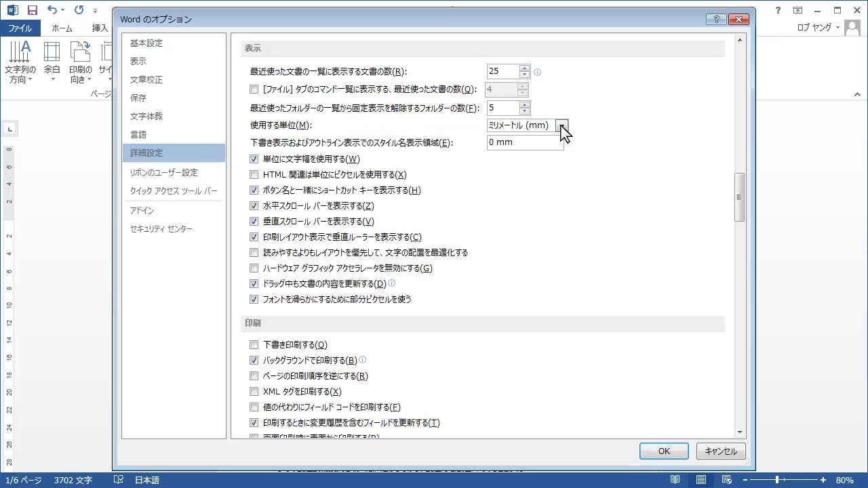Open the 文字列の方向 text direction tool
868x488 pixels.
click(20, 62)
